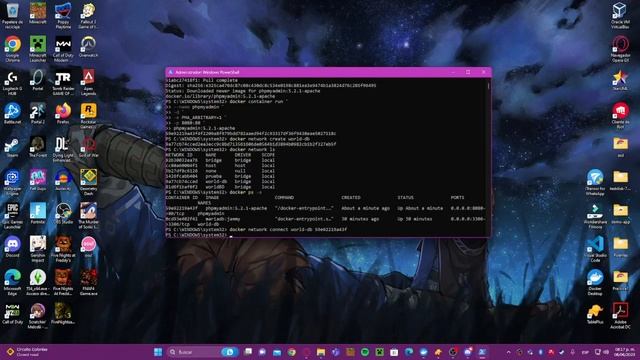
Task: Click the CONTAINER ID column header text
Action: coord(182,198)
